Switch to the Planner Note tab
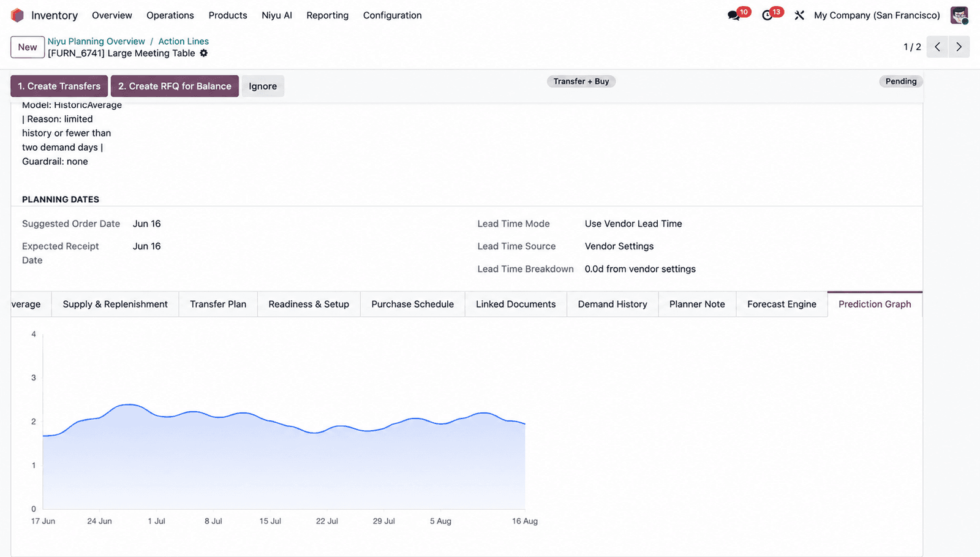Image resolution: width=980 pixels, height=557 pixels. 697,305
